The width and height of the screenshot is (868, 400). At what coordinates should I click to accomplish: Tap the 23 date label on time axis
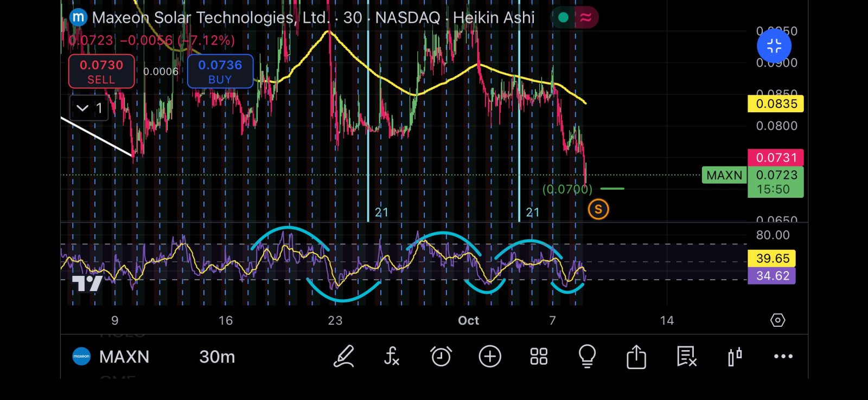point(335,320)
